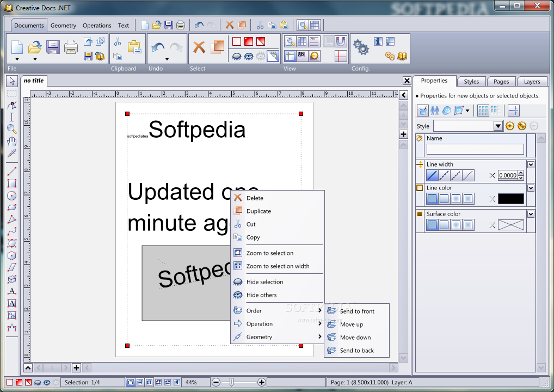Click the create new style button
Viewport: 554px width, 392px height.
click(509, 126)
